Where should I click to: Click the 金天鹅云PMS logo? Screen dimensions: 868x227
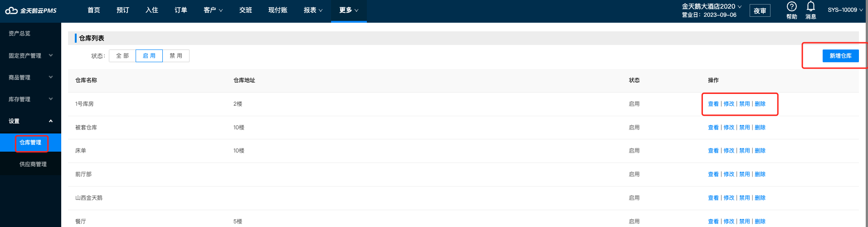coord(31,10)
